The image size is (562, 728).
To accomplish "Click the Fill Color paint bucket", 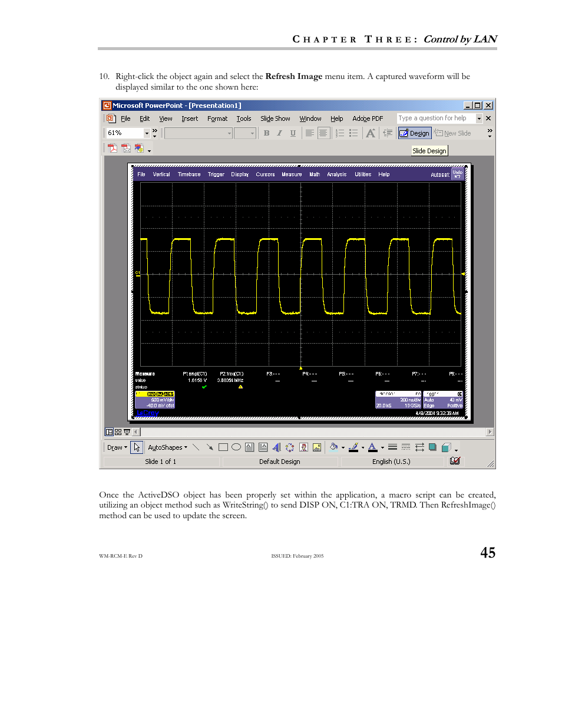I will pyautogui.click(x=334, y=447).
